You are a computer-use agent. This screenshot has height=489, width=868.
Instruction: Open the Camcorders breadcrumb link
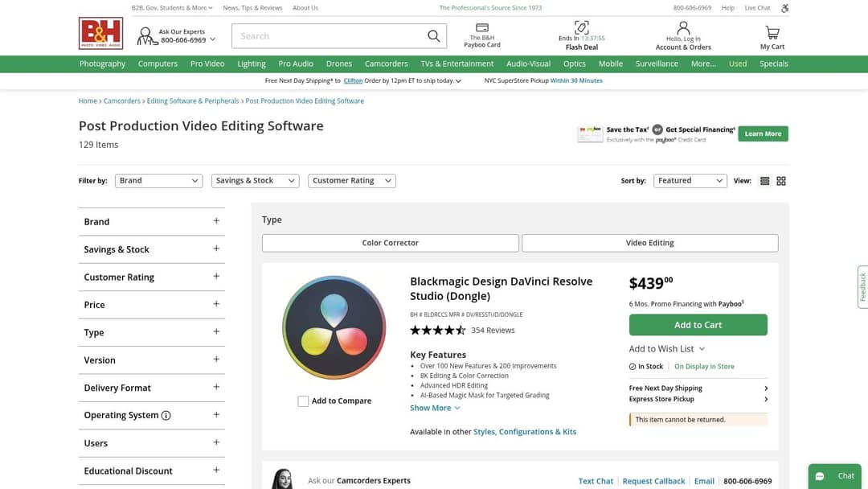[122, 101]
